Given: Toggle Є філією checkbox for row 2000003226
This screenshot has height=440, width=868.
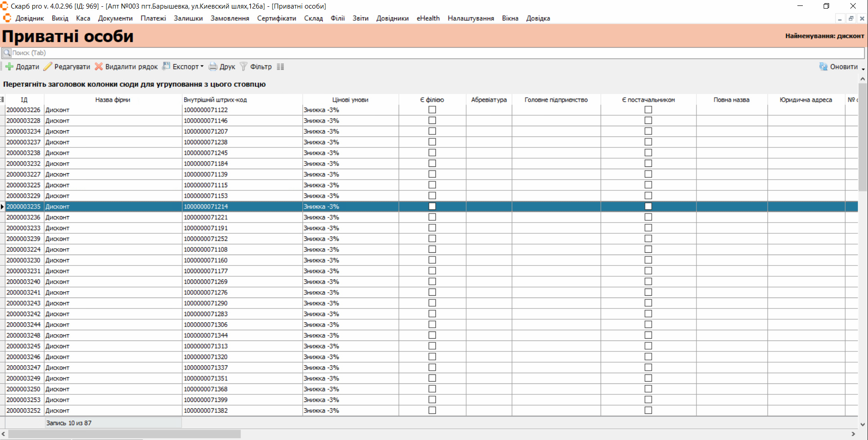Looking at the screenshot, I should pos(432,110).
